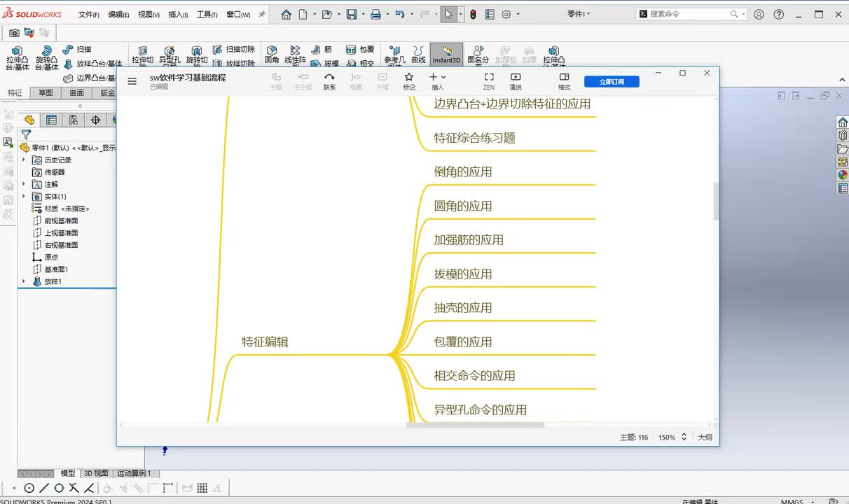Screen dimensions: 849x504
Task: Click the 圆角 fillet tool
Action: tap(272, 55)
